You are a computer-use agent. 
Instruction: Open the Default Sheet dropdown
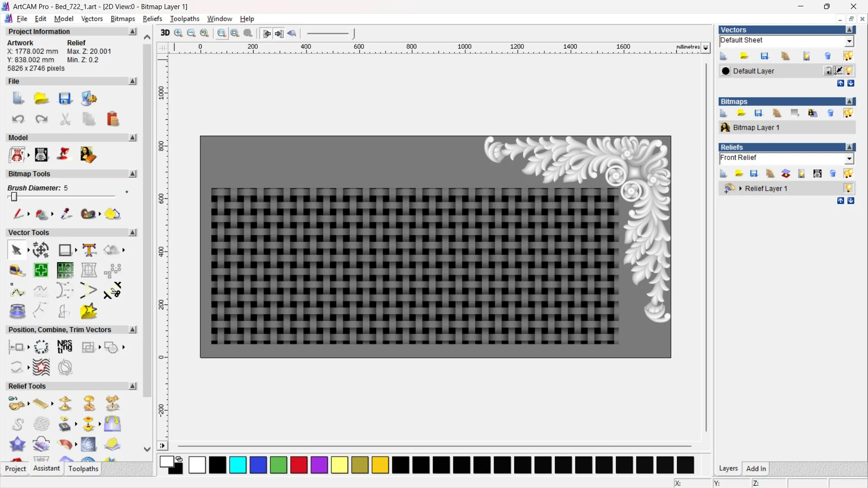(x=849, y=41)
